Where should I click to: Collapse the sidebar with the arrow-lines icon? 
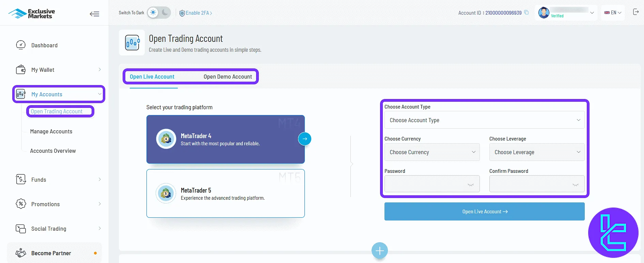94,14
